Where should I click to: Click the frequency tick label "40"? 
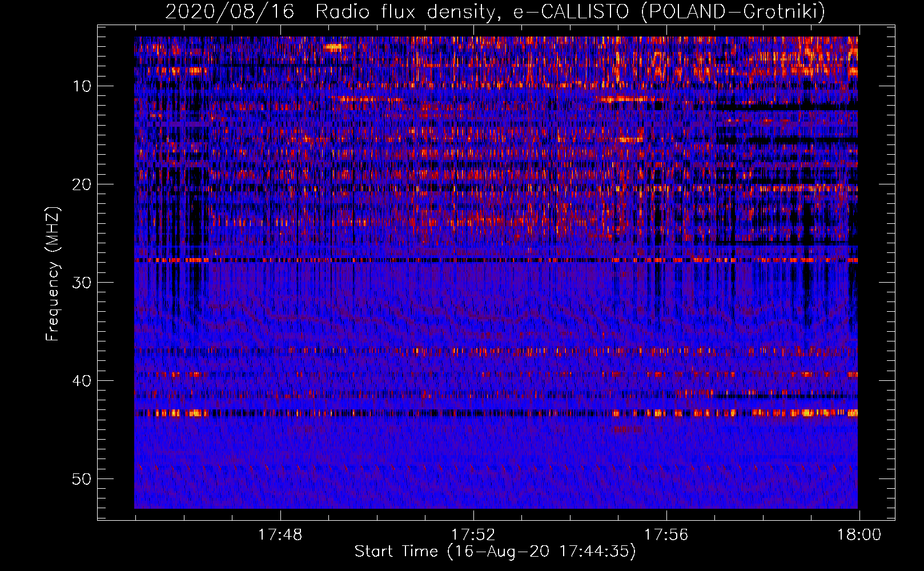coord(82,381)
